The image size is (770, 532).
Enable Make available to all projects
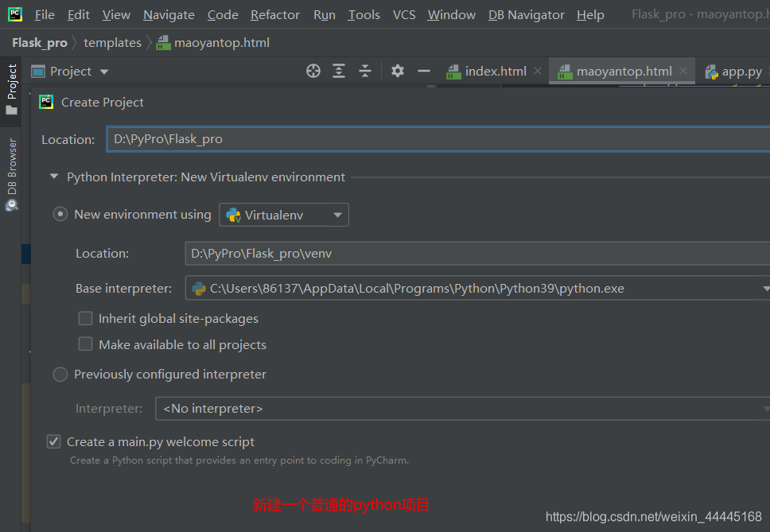coord(85,344)
